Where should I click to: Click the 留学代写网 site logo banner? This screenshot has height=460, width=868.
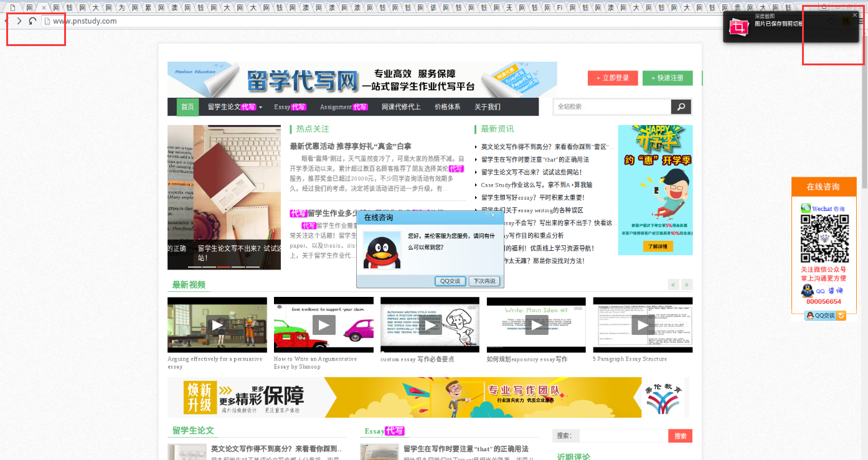(362, 79)
